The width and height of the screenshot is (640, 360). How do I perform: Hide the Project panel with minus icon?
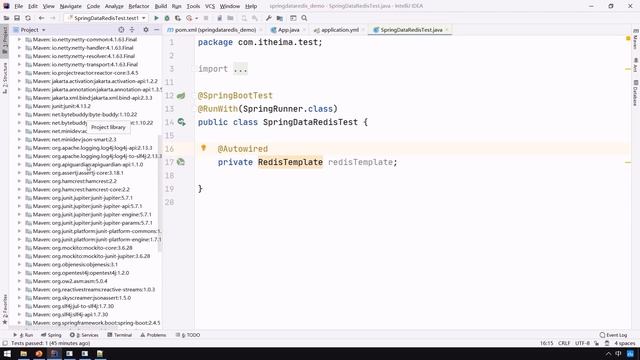pyautogui.click(x=156, y=30)
